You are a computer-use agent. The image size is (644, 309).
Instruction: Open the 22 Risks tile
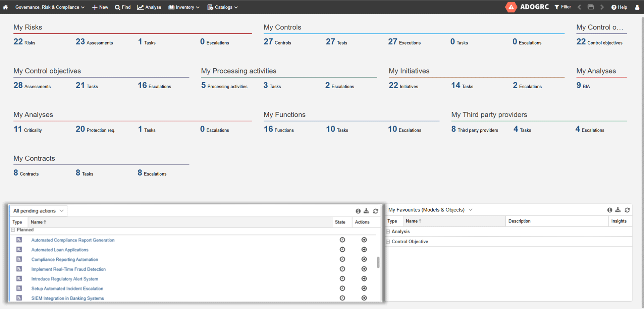pos(24,42)
